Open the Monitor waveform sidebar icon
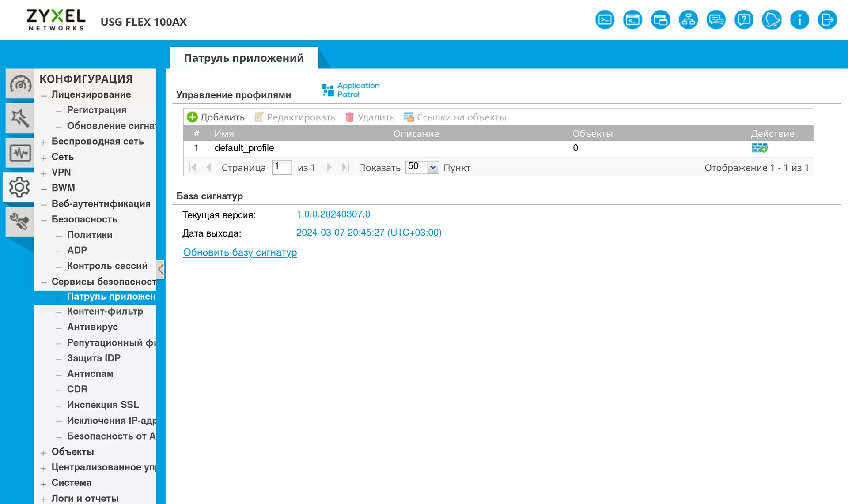This screenshot has height=504, width=848. click(x=20, y=153)
